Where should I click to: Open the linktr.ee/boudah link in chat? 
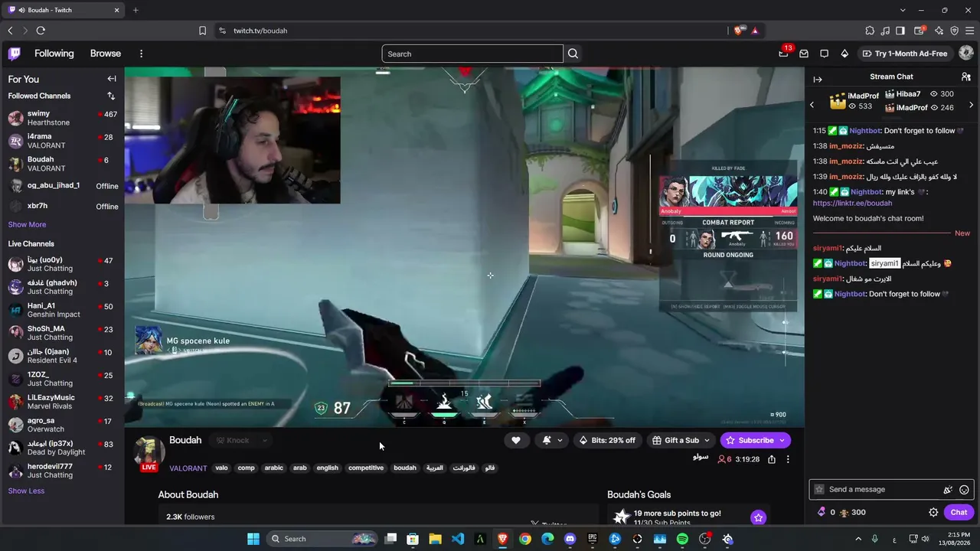point(852,204)
